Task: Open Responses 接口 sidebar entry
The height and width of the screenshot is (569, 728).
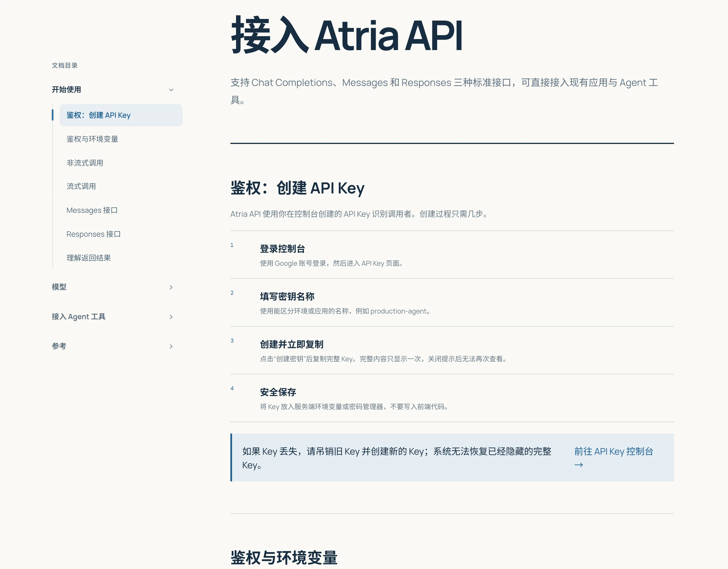Action: click(x=93, y=234)
